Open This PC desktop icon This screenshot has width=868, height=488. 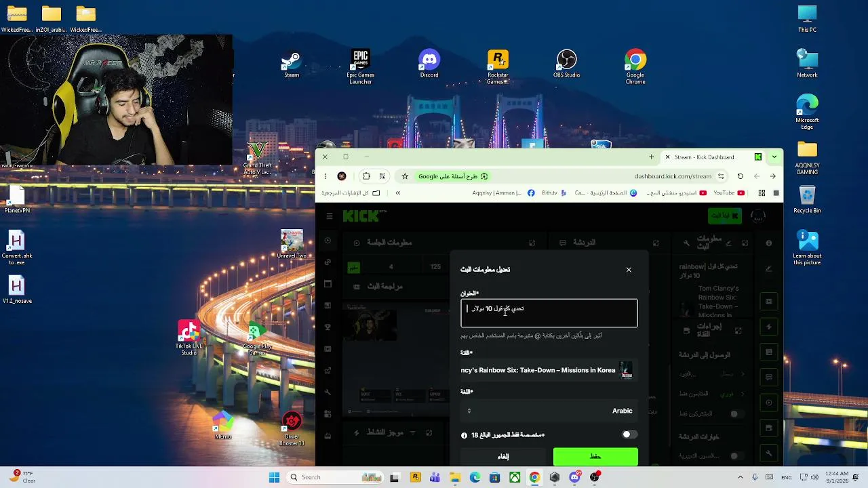[x=807, y=19]
